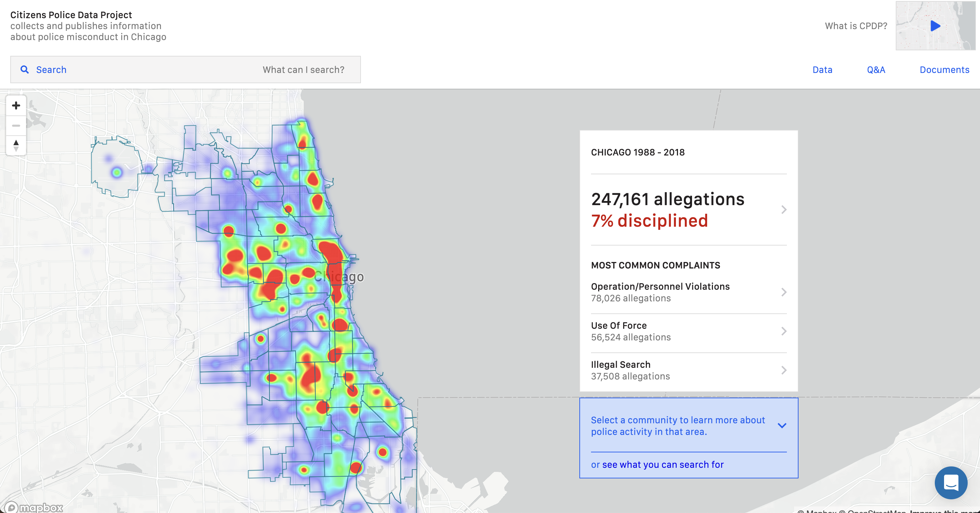Viewport: 980px width, 513px height.
Task: Expand Operation/Personnel Violations complaints
Action: pyautogui.click(x=783, y=292)
